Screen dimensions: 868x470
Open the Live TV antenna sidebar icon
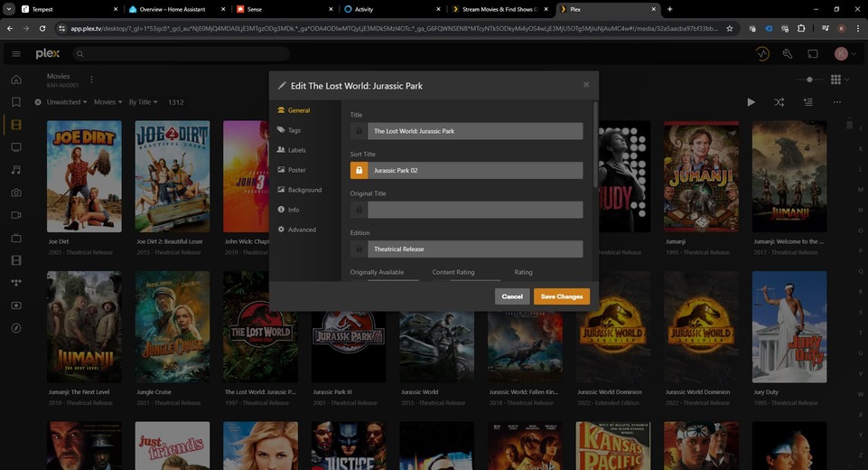tap(16, 238)
